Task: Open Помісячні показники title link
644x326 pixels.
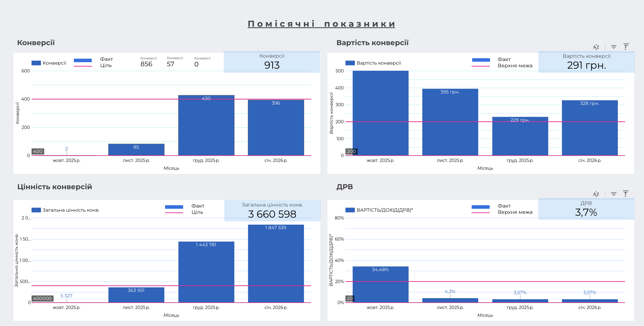Action: tap(321, 24)
